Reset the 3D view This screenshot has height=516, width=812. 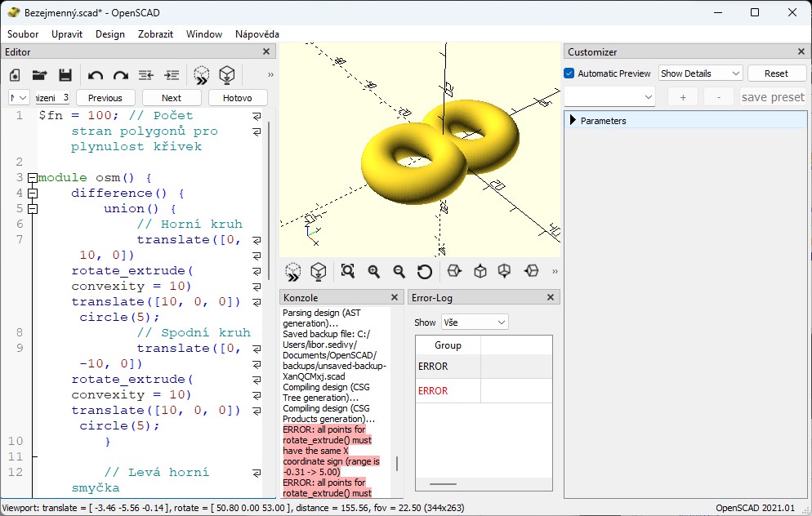pos(425,271)
